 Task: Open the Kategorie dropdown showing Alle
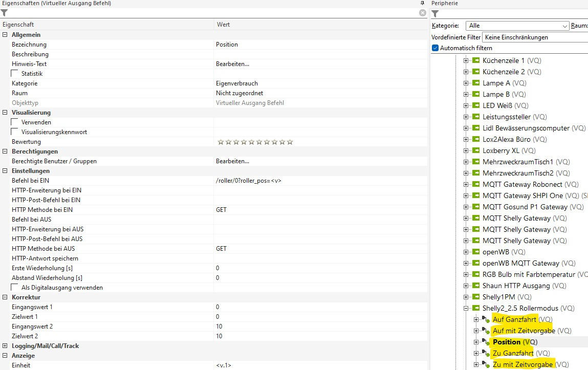pos(517,26)
